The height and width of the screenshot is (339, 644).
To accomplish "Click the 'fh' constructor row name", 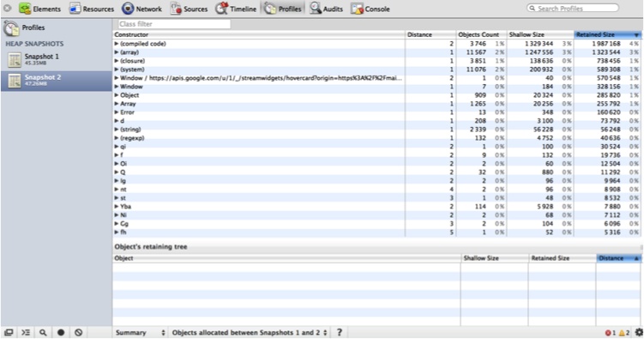I will (x=123, y=233).
